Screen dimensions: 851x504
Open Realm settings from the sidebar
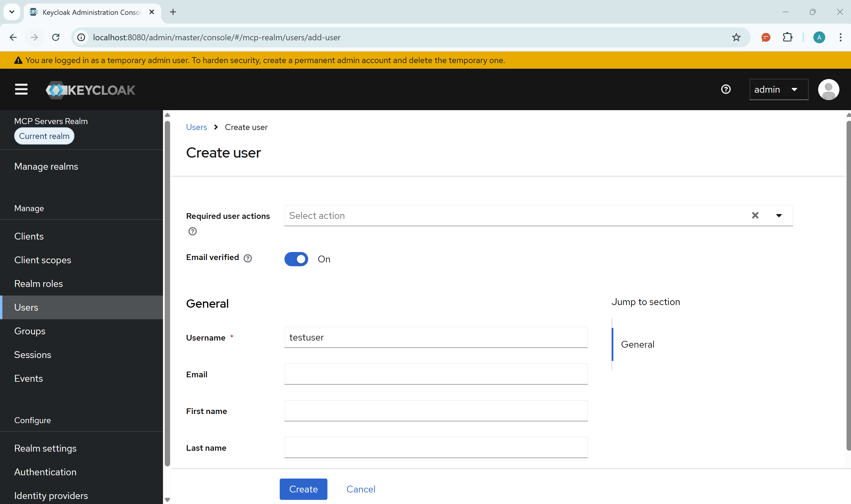[x=45, y=448]
